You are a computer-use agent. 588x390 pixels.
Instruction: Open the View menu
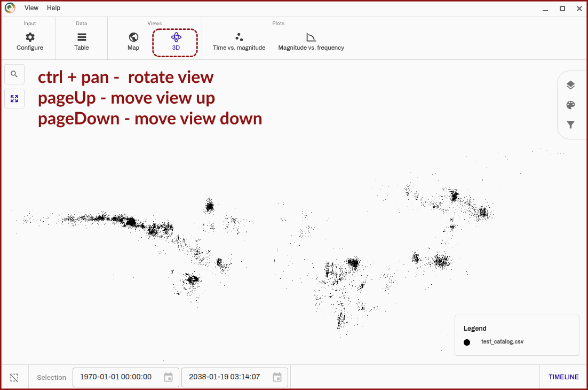pos(31,8)
